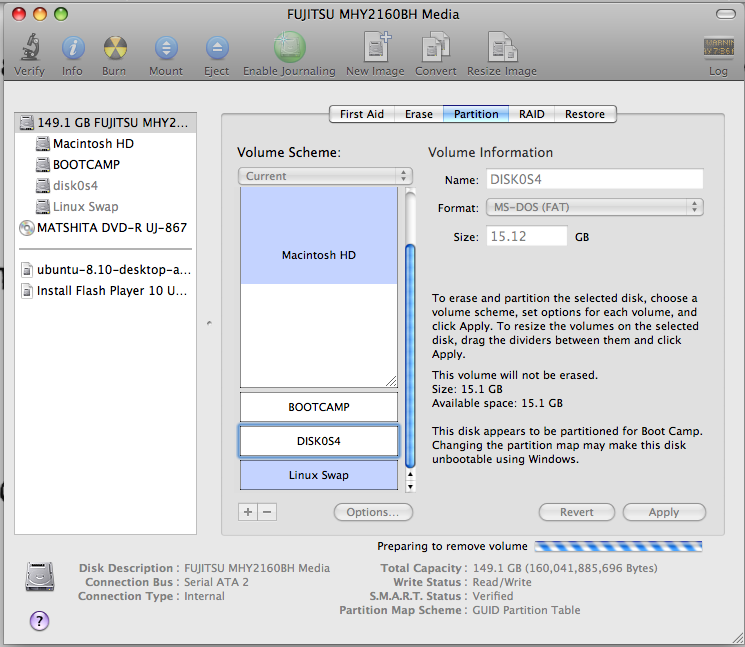The height and width of the screenshot is (647, 745).
Task: Click Total Capacity '149.1 GB' value
Action: 565,568
